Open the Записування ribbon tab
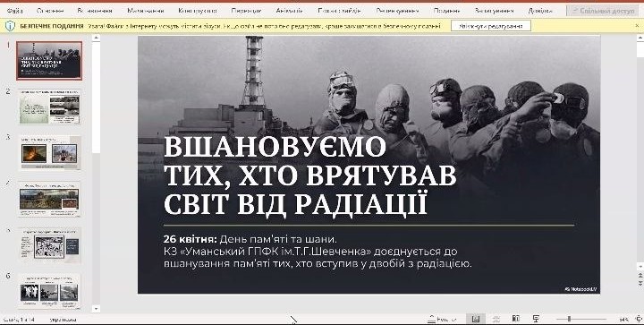 pos(494,11)
